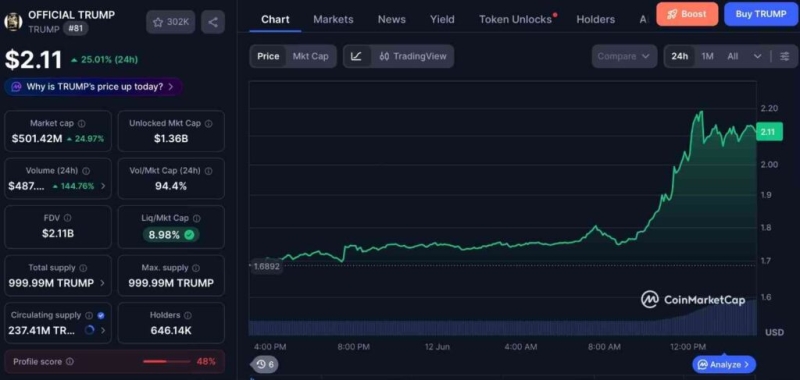Click the 25.01% (24h) price change

(x=105, y=60)
